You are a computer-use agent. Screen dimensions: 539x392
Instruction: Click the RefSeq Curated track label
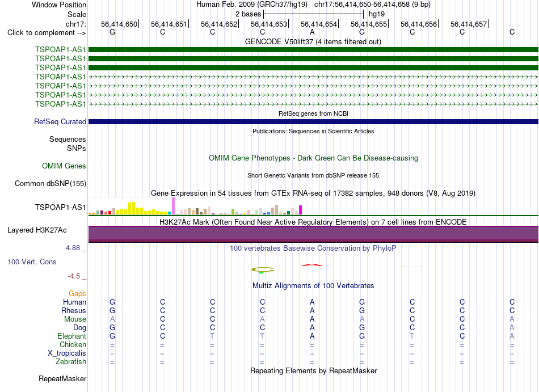60,121
